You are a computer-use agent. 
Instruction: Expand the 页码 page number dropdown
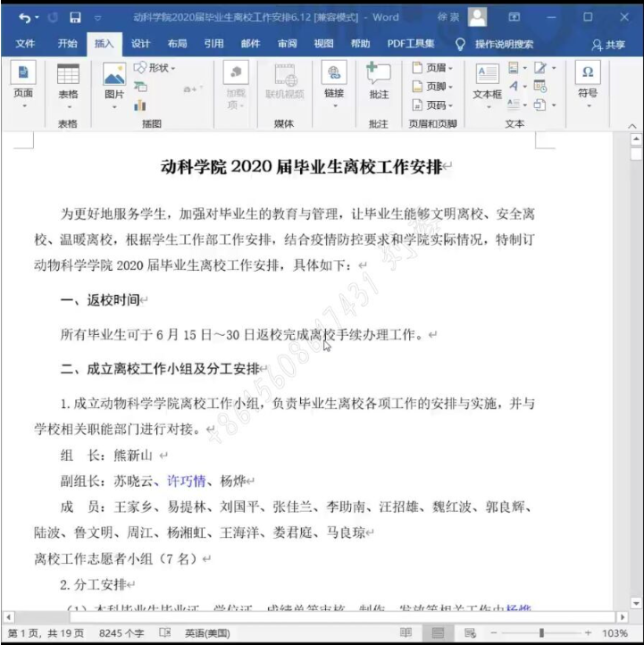(x=433, y=105)
